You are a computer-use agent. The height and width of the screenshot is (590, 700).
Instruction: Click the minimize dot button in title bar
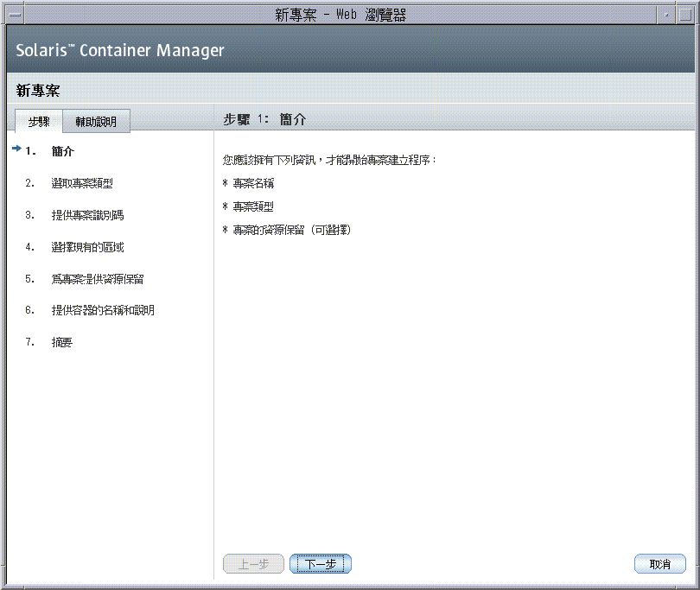(666, 15)
